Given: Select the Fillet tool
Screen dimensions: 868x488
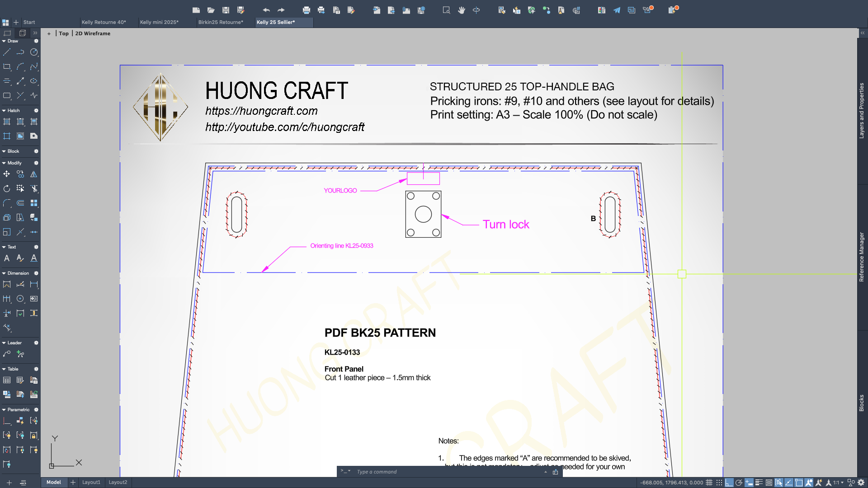Looking at the screenshot, I should [x=7, y=203].
